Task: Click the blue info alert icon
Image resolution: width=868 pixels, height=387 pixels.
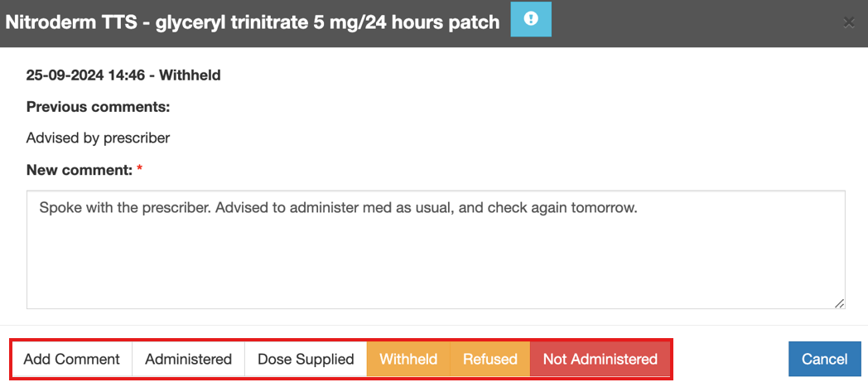Action: tap(531, 19)
